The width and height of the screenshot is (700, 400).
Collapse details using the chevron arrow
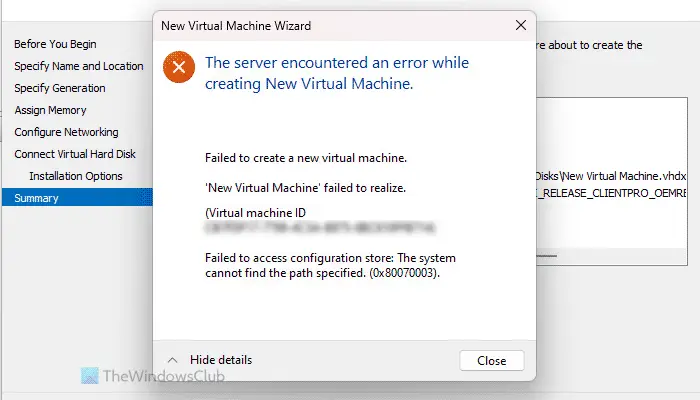click(x=172, y=360)
